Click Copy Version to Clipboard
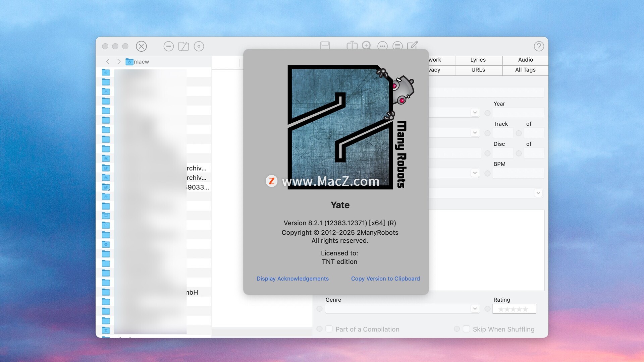This screenshot has height=362, width=644. (385, 279)
